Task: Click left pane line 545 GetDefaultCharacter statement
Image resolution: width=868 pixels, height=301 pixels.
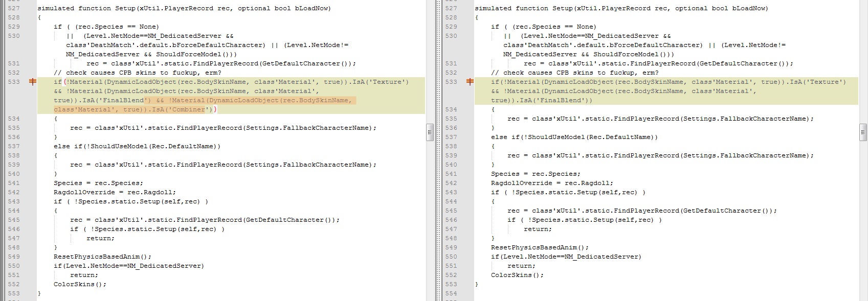Action: (x=205, y=220)
